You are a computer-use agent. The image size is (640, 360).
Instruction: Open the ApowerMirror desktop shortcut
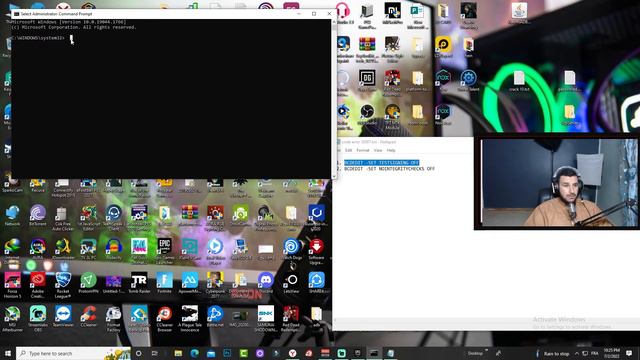(x=190, y=283)
